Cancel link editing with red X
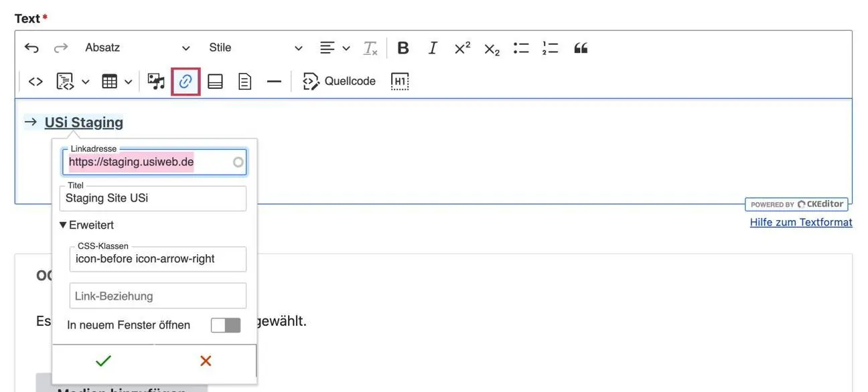Image resolution: width=868 pixels, height=392 pixels. click(x=206, y=361)
